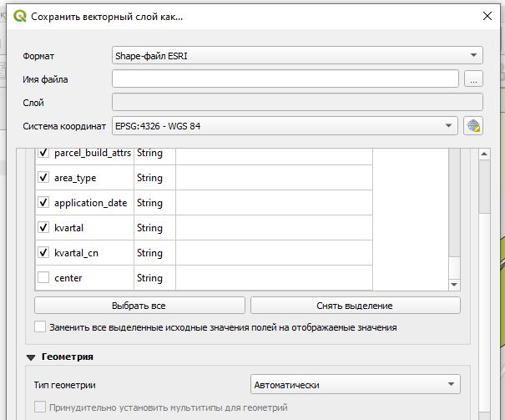Close the save vector layer dialog
505x420 pixels.
tap(487, 16)
